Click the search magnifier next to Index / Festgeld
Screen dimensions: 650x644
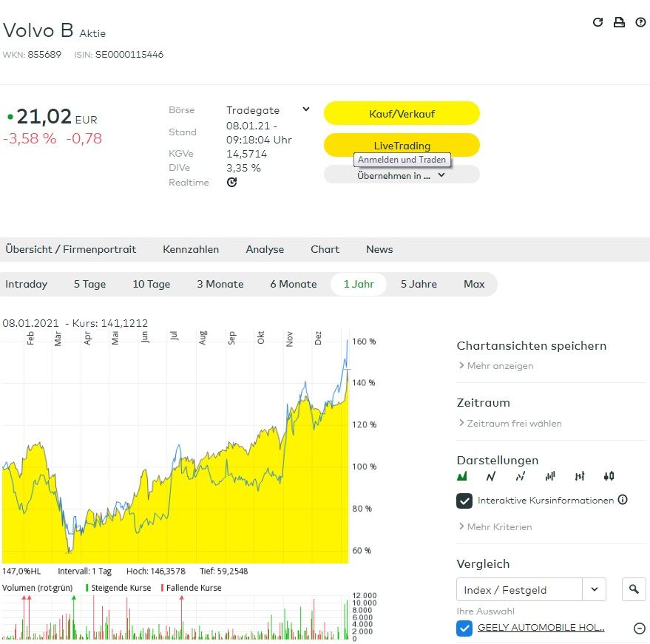tap(634, 589)
